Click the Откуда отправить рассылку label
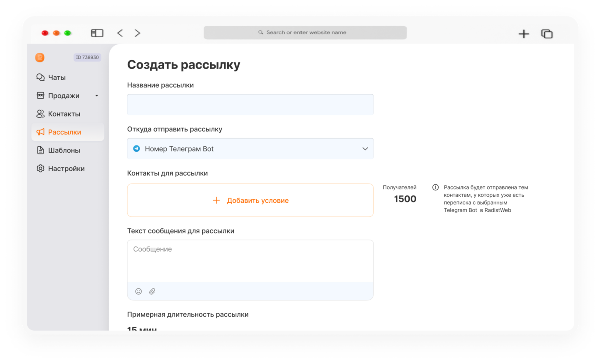Screen dimensions: 601x364 coord(175,129)
